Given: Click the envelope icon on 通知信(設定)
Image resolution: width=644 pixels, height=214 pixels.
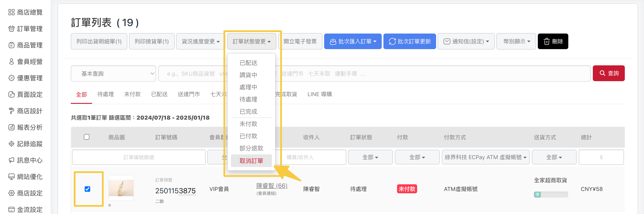Looking at the screenshot, I should [447, 42].
